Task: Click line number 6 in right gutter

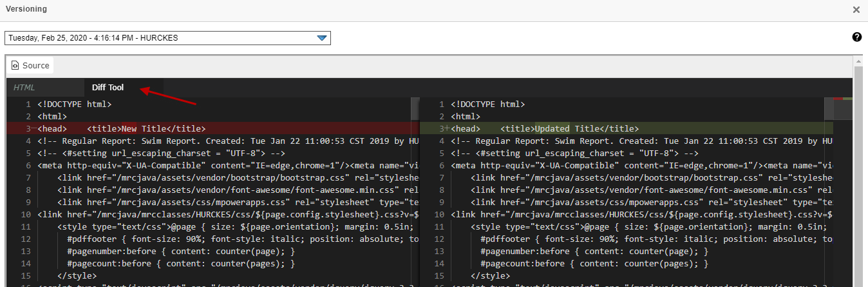Action: (440, 166)
